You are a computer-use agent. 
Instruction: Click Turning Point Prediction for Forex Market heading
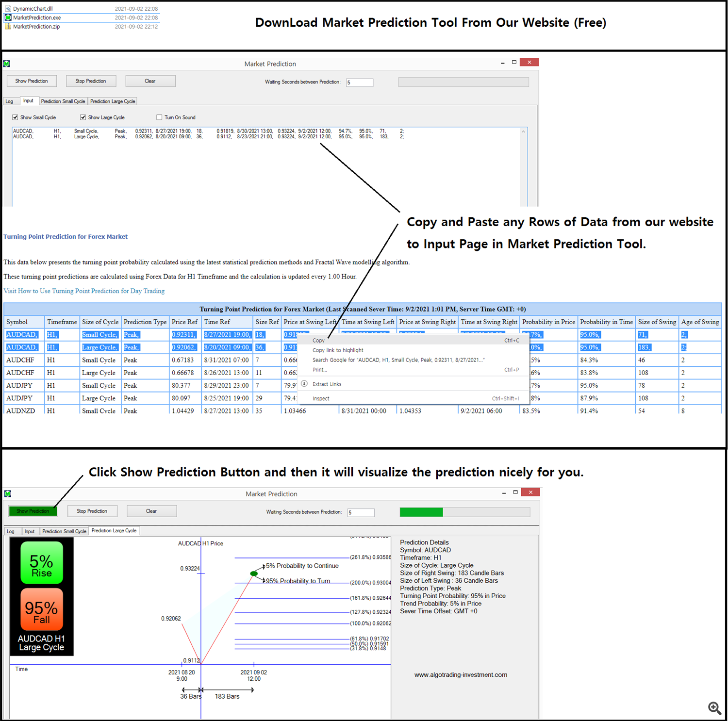pyautogui.click(x=66, y=237)
